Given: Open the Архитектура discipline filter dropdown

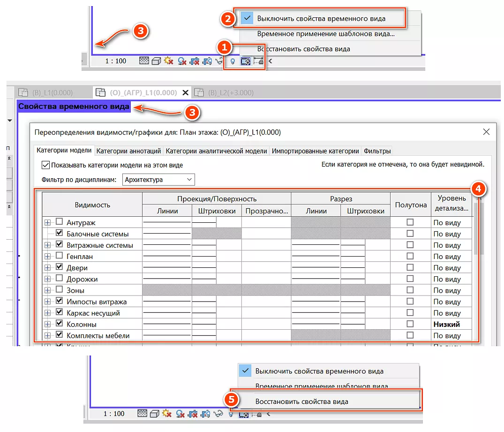Looking at the screenshot, I should tap(158, 180).
